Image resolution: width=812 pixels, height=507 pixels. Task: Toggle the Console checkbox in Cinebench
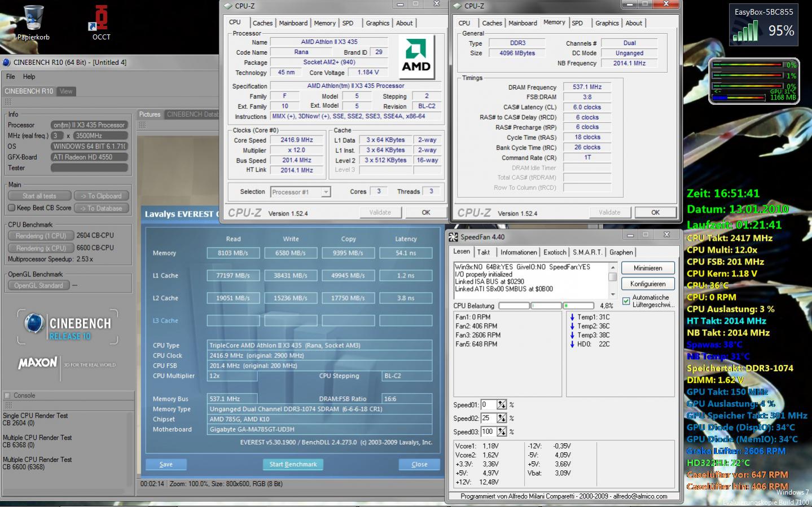click(x=7, y=395)
